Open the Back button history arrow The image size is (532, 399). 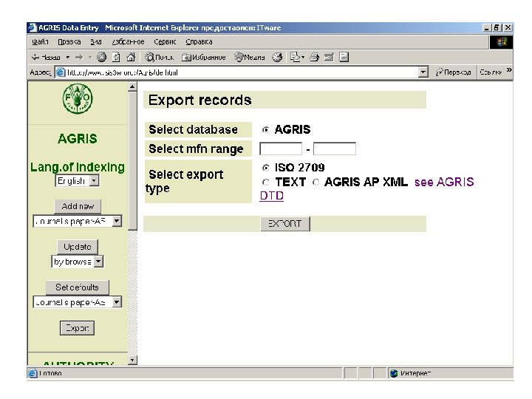tap(68, 58)
